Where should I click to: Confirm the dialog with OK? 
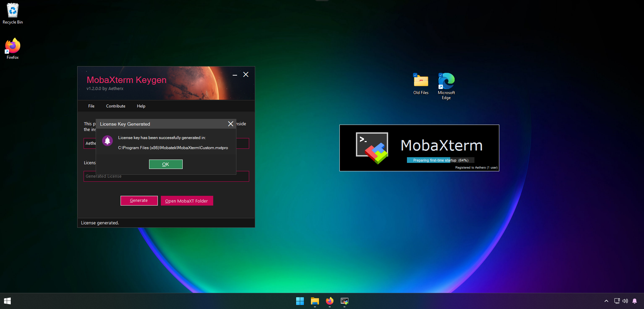point(166,164)
